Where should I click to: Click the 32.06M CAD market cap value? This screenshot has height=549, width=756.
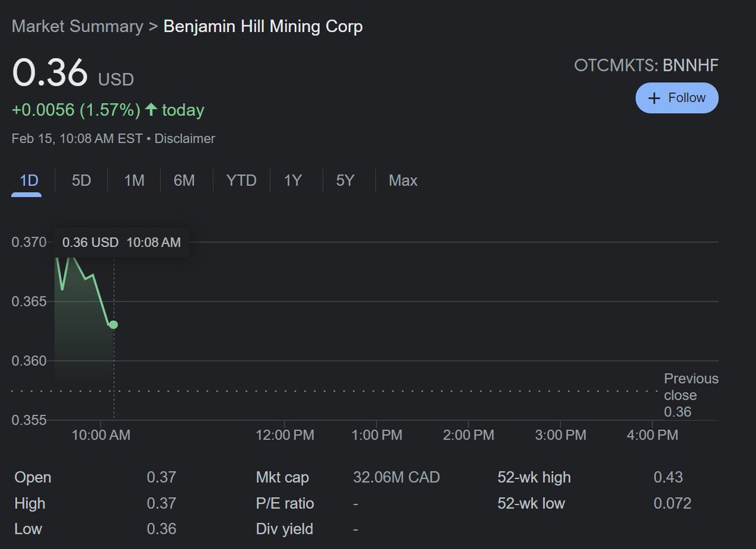[396, 478]
